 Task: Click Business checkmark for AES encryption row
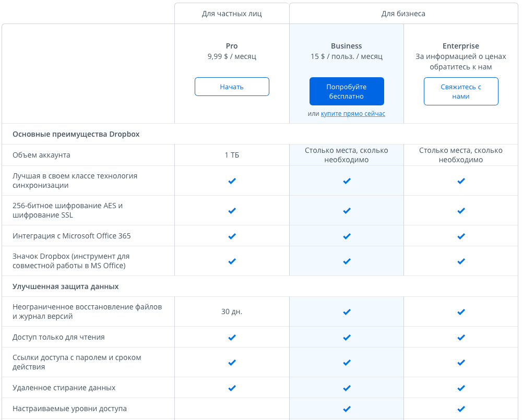click(x=347, y=211)
